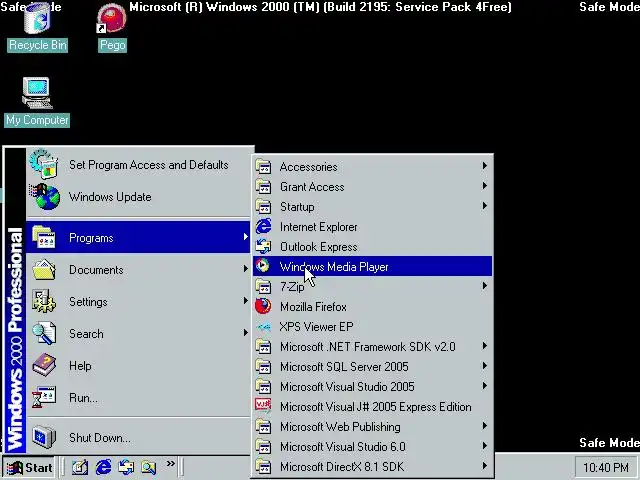Open Microsoft DirectX 8.1 SDK group
Image resolution: width=640 pixels, height=480 pixels.
tap(373, 466)
